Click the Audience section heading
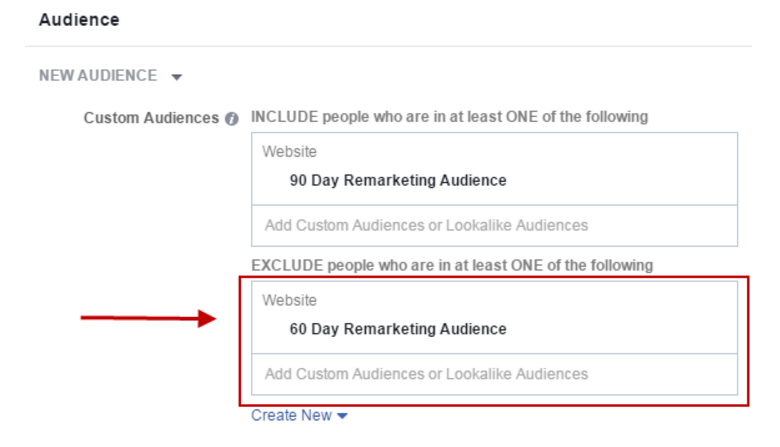Screen dimensions: 780x447 79,20
